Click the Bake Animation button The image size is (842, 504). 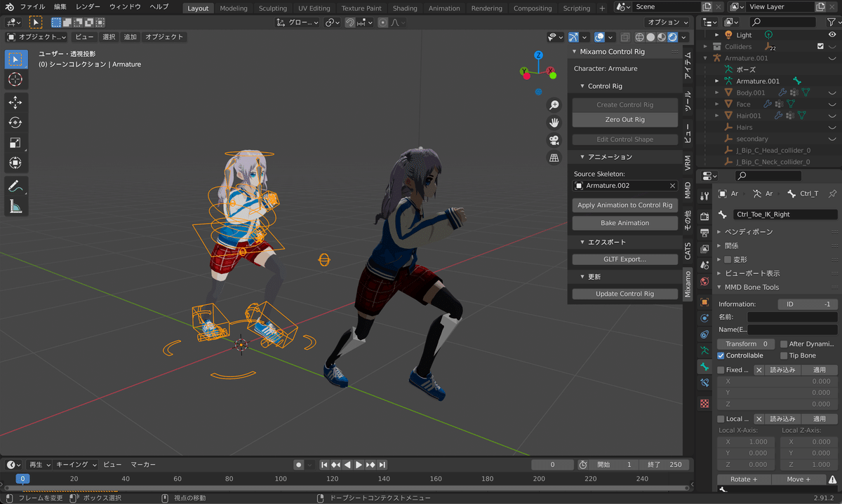click(x=625, y=223)
